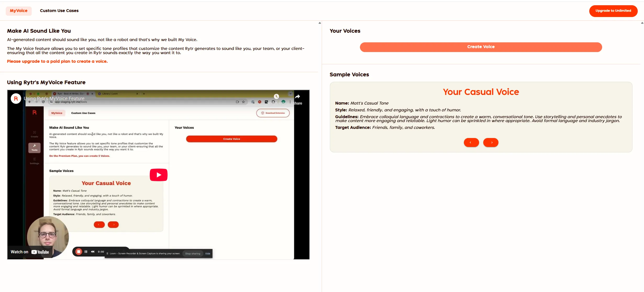Click the right panel's scrollbar up arrow
Screen dimensions: 644x292
tap(642, 23)
